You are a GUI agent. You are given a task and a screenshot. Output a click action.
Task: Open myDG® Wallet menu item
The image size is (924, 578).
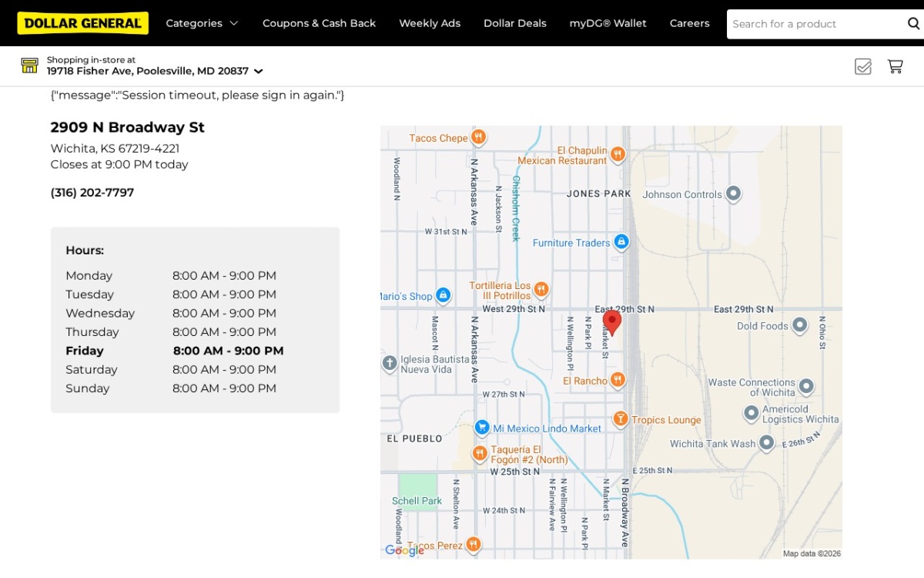pos(608,23)
